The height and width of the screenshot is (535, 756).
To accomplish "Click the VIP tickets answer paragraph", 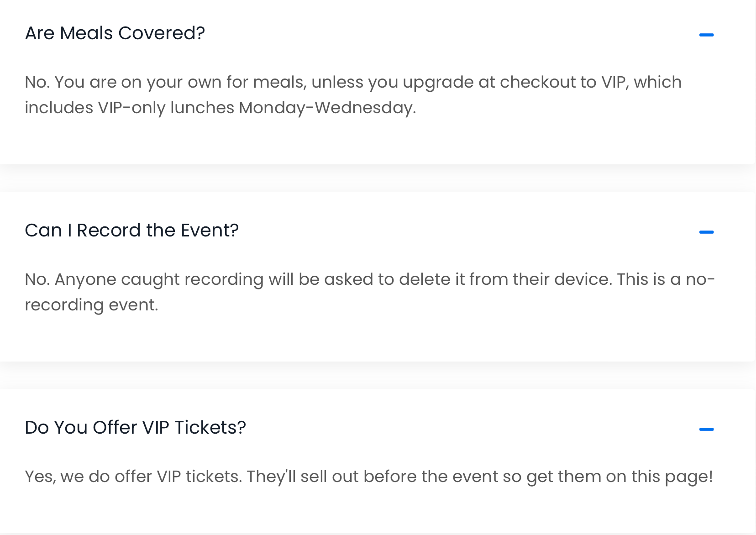I will 368,477.
